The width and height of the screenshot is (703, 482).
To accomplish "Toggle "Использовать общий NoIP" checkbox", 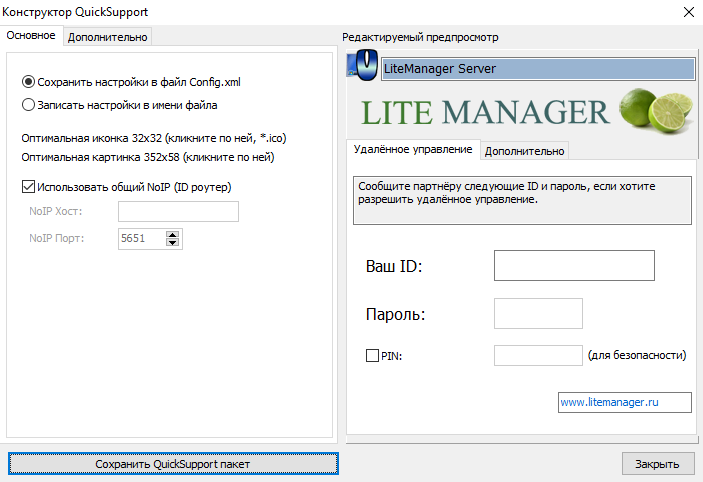I will 28,187.
